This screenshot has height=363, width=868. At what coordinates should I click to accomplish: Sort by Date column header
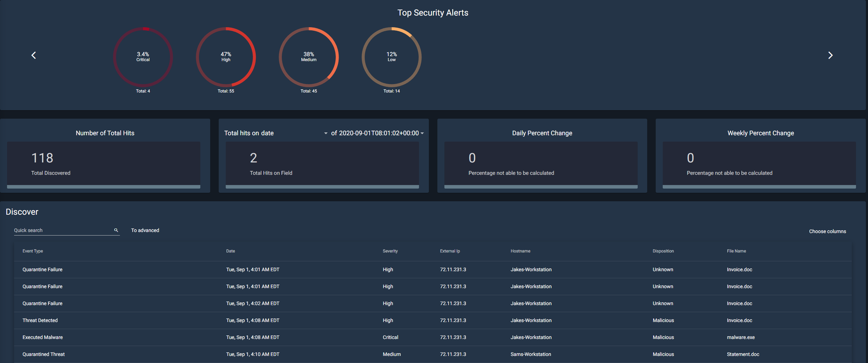231,251
